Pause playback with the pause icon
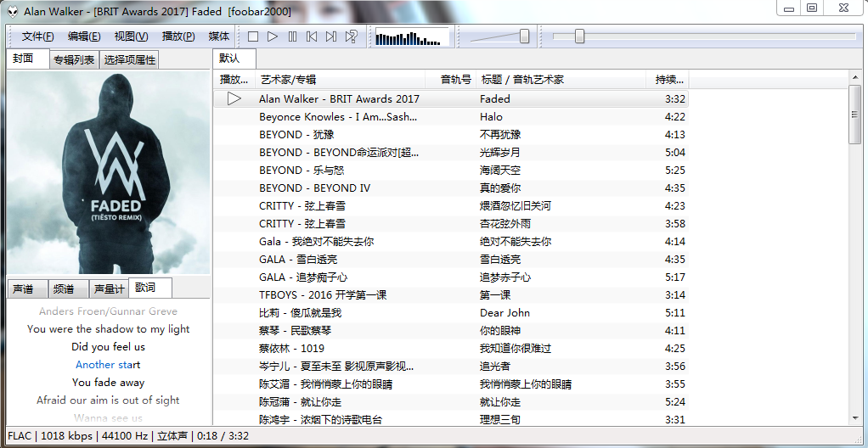The height and width of the screenshot is (448, 868). tap(292, 36)
